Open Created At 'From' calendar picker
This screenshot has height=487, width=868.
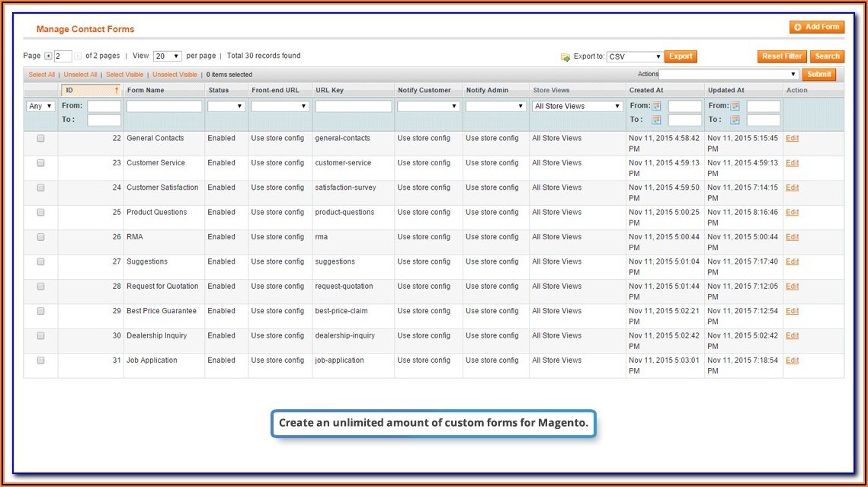[x=656, y=107]
